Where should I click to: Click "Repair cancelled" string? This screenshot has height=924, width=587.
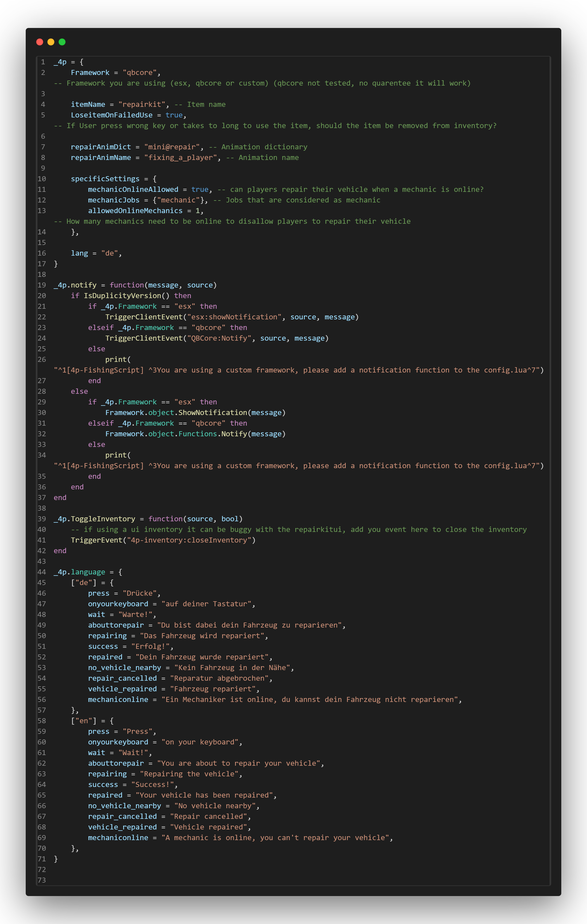coord(208,817)
